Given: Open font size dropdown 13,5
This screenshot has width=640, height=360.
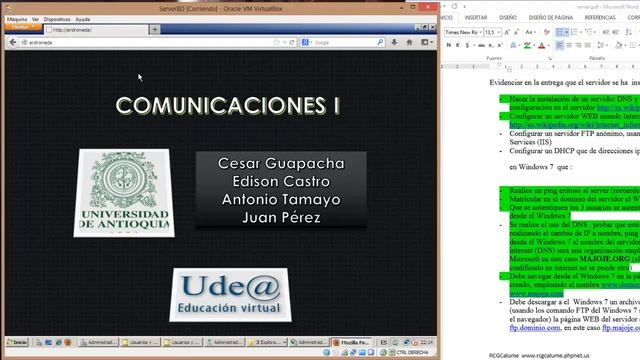Looking at the screenshot, I should [499, 32].
